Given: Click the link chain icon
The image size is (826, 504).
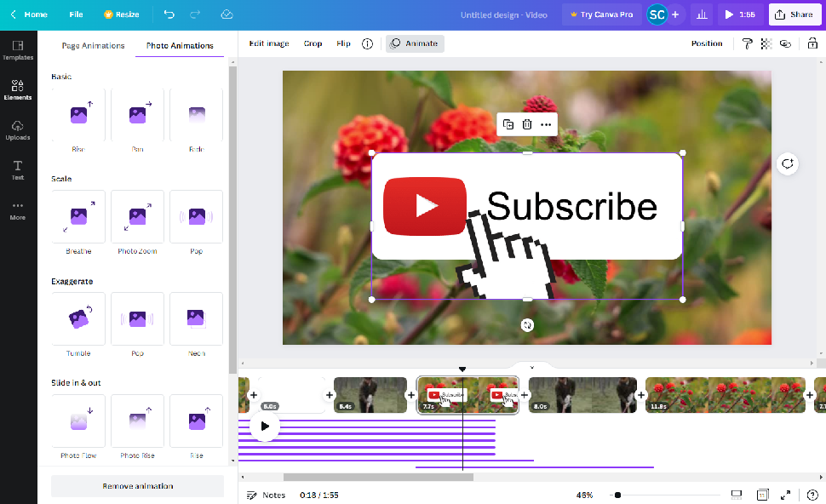Looking at the screenshot, I should (x=785, y=43).
